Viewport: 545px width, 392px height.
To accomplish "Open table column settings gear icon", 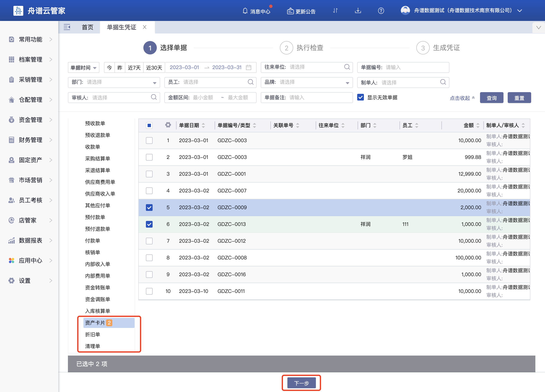I will coord(168,125).
